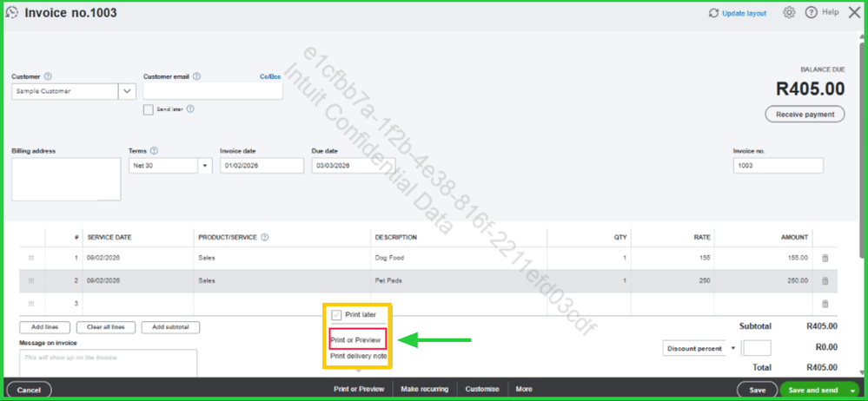The width and height of the screenshot is (868, 401).
Task: Choose Print or Preview in popup menu
Action: [x=354, y=340]
